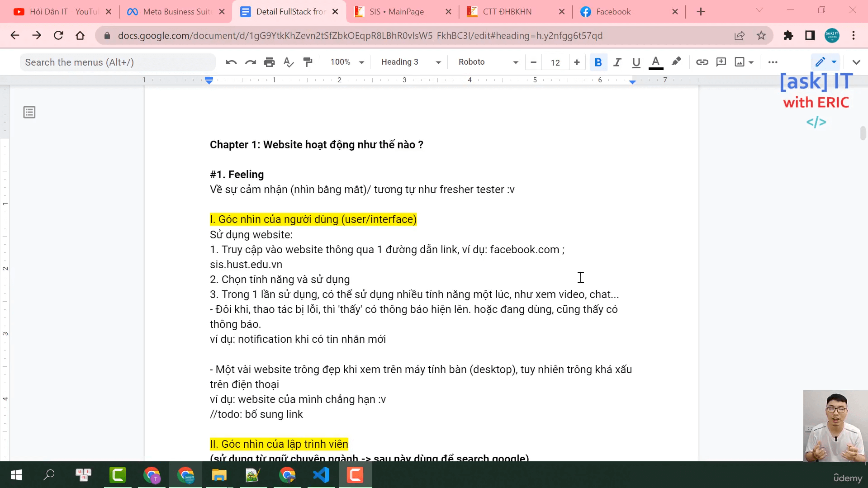Viewport: 868px width, 488px height.
Task: Reload the current page
Action: pos(58,35)
